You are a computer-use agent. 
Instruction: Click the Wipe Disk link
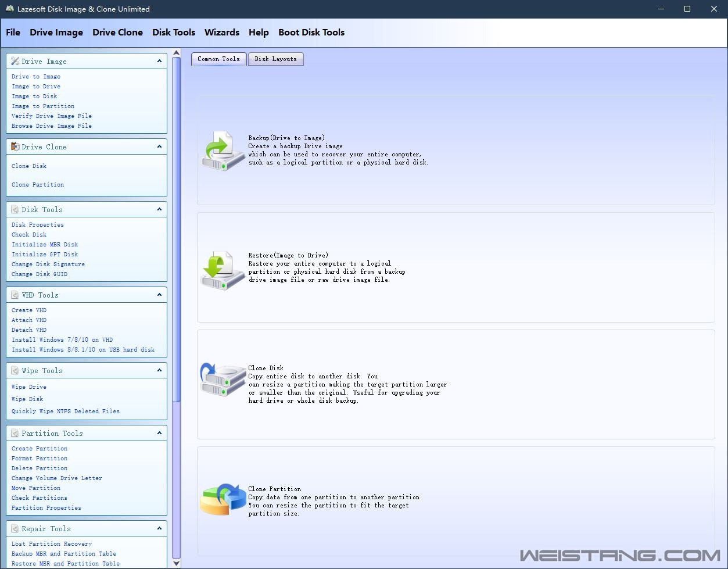coord(27,399)
